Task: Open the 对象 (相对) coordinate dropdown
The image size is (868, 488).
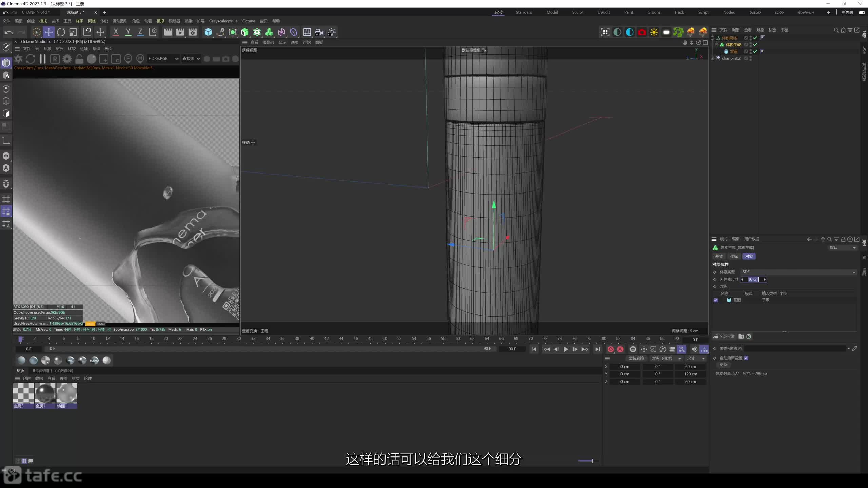Action: (666, 358)
